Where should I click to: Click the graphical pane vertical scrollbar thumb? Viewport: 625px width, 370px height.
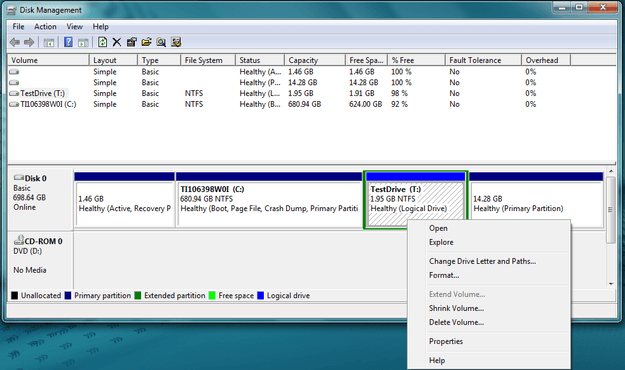tap(611, 209)
